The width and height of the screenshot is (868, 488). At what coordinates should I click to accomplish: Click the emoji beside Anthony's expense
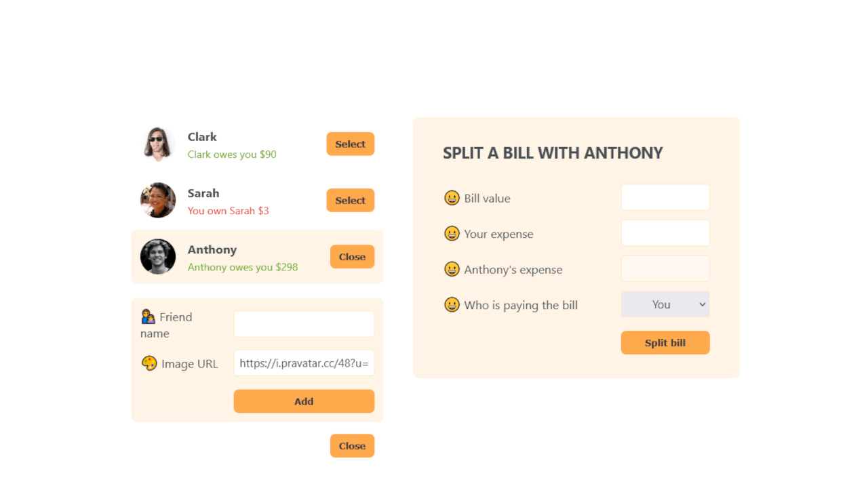(x=452, y=269)
